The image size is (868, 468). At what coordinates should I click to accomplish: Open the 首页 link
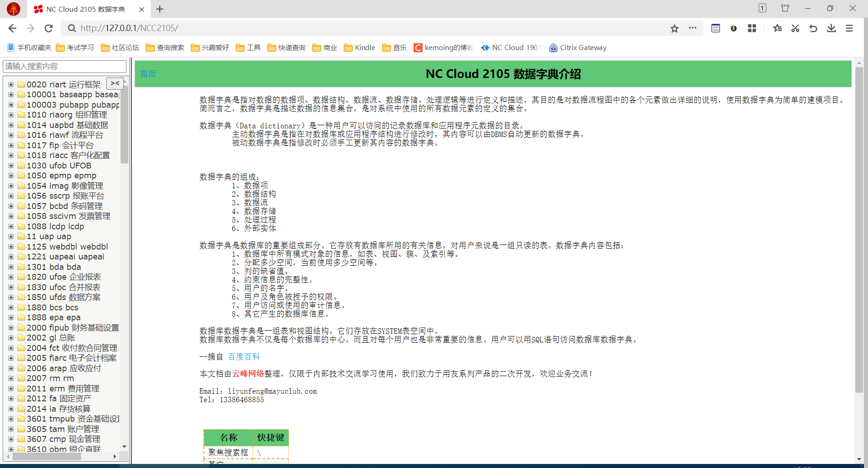pos(148,73)
